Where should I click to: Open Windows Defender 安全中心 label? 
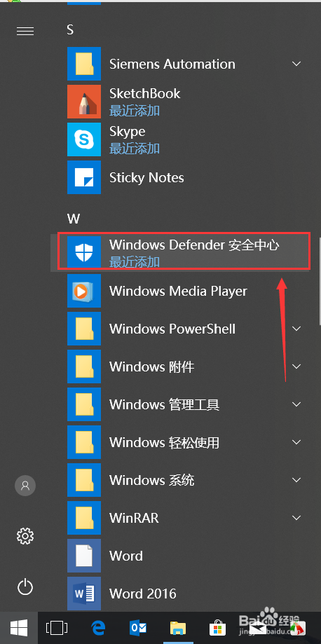tap(194, 245)
